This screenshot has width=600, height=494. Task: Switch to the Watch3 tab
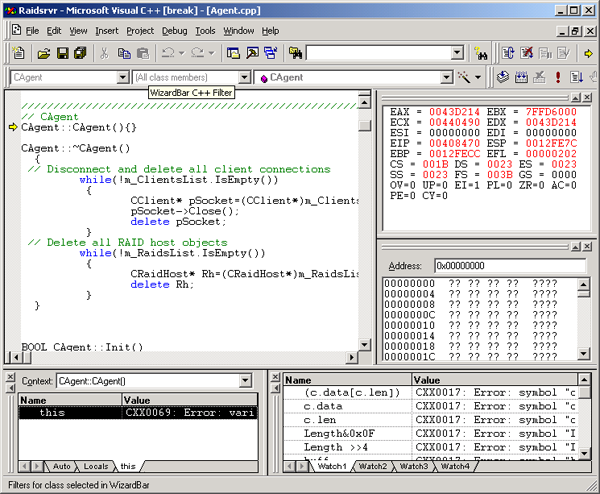[x=414, y=466]
